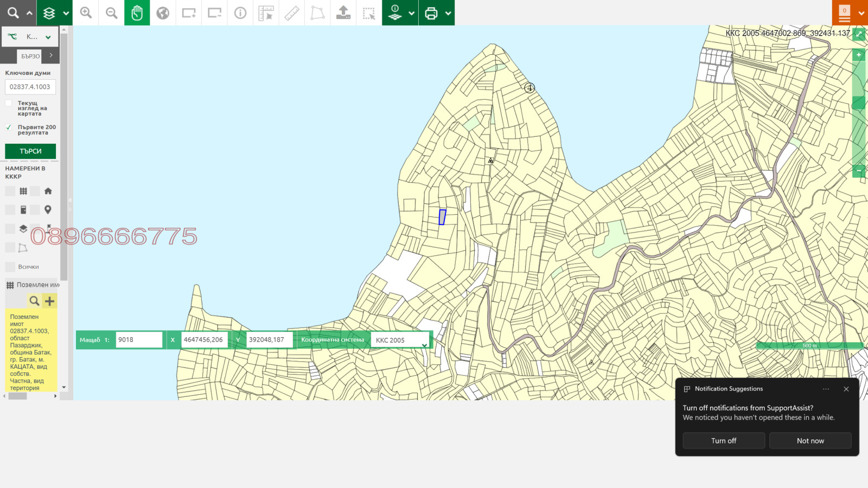
Task: Select the ruler measure distance tool
Action: click(292, 12)
